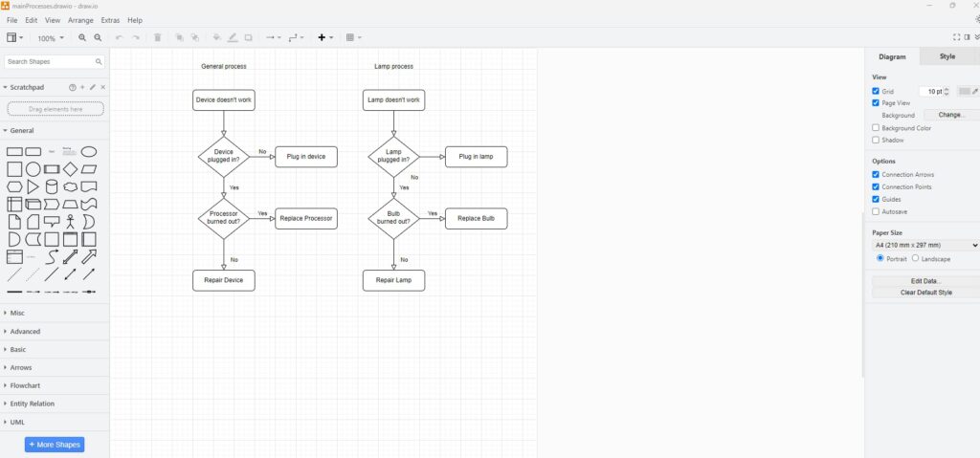Open the insert plus dropdown
Image resolution: width=980 pixels, height=458 pixels.
click(x=325, y=38)
